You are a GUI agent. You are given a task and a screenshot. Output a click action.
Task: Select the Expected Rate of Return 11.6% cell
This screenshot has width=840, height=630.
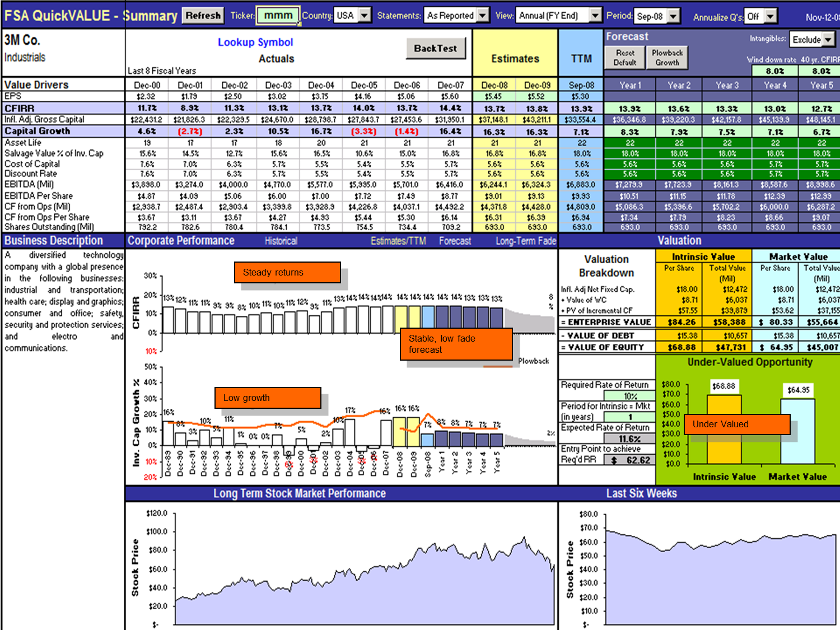click(629, 439)
